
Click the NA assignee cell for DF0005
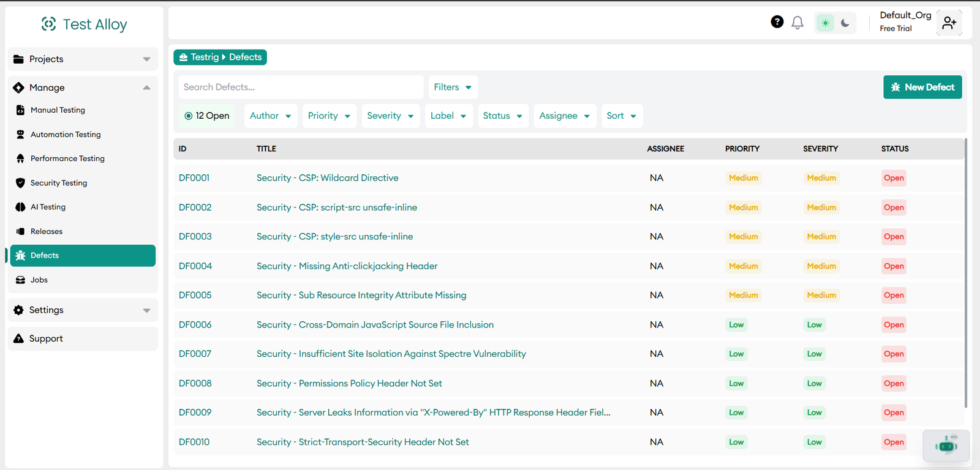point(657,296)
